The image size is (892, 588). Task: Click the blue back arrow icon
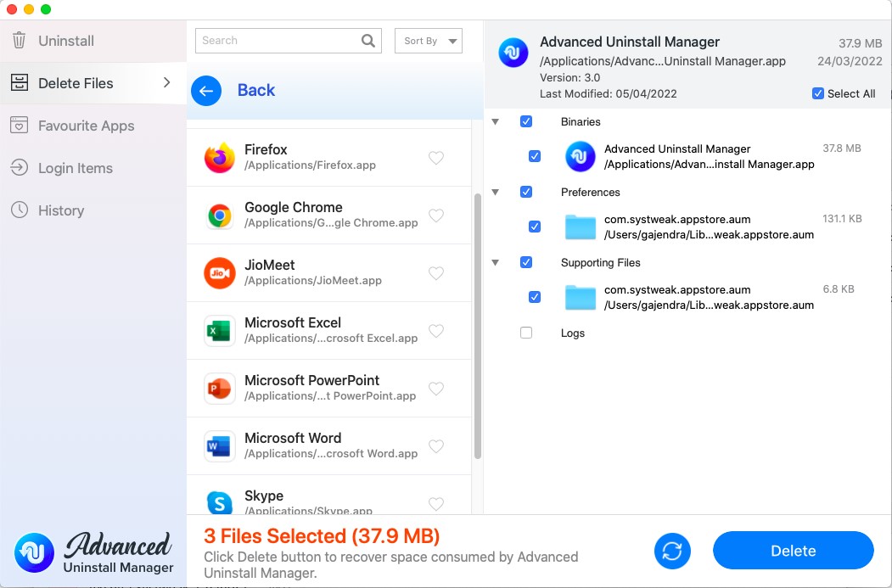(206, 91)
